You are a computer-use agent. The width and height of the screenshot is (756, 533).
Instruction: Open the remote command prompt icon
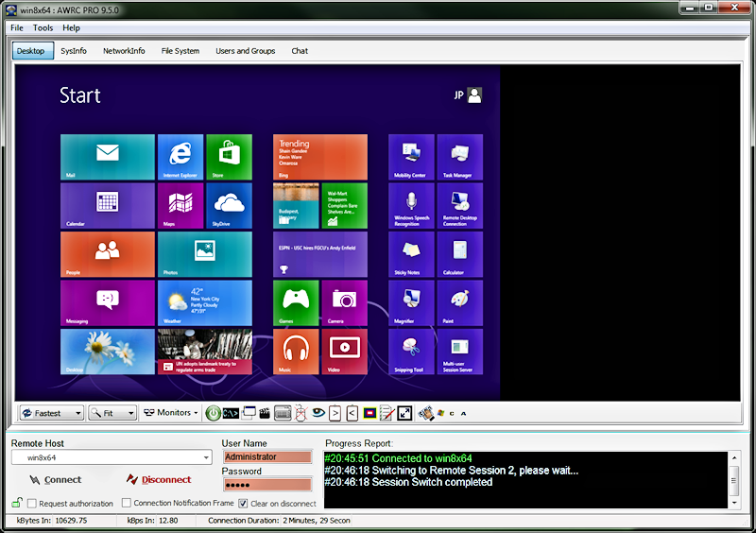[x=231, y=413]
